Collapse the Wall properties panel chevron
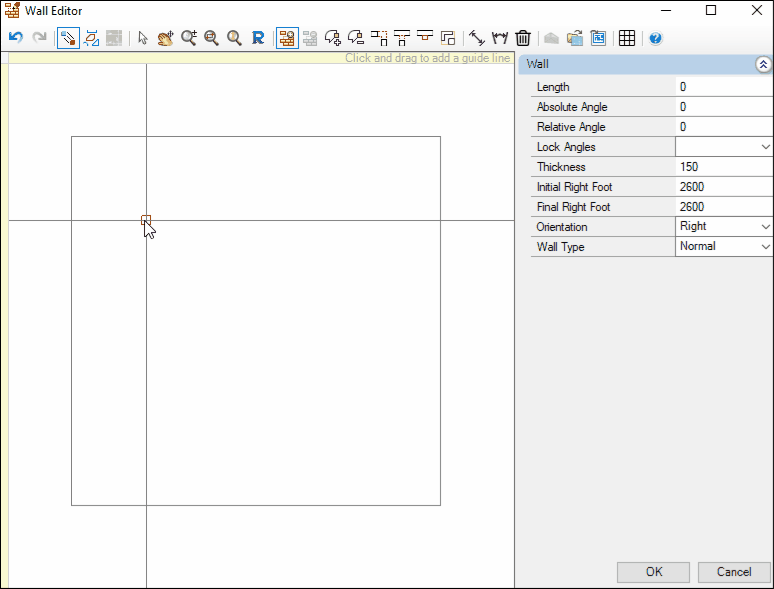Image resolution: width=774 pixels, height=589 pixels. tap(763, 64)
